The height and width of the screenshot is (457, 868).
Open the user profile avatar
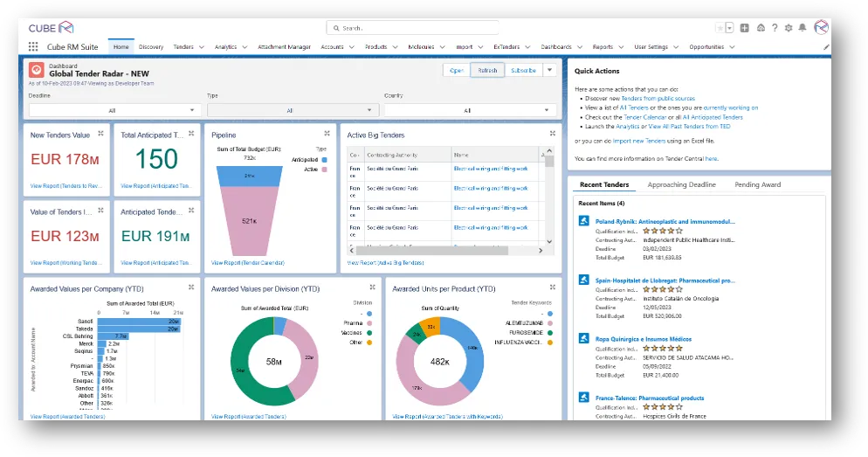(x=821, y=27)
